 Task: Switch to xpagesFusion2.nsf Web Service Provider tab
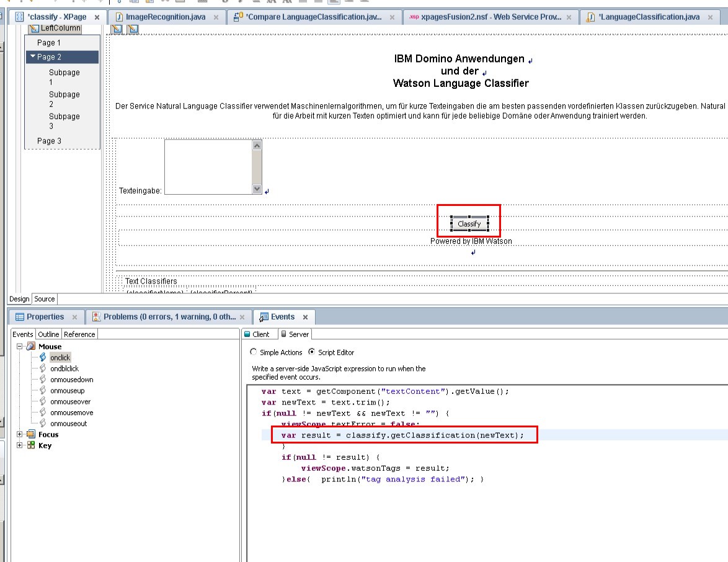491,17
